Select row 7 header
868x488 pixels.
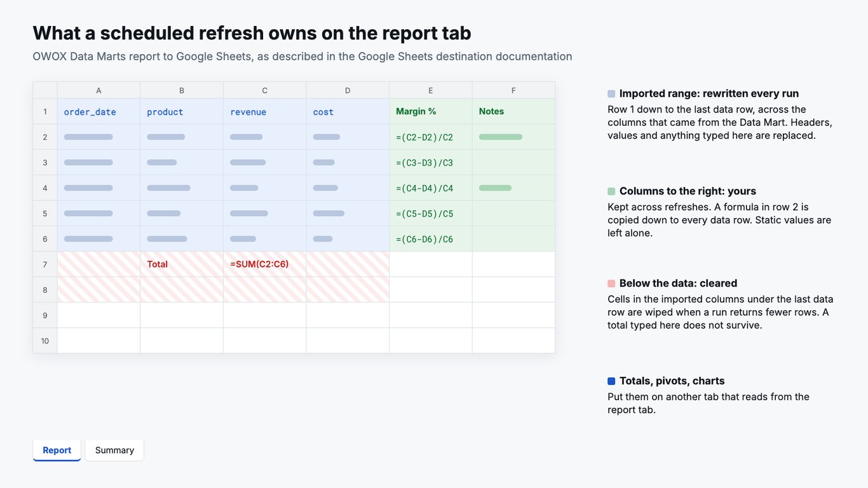click(x=45, y=264)
